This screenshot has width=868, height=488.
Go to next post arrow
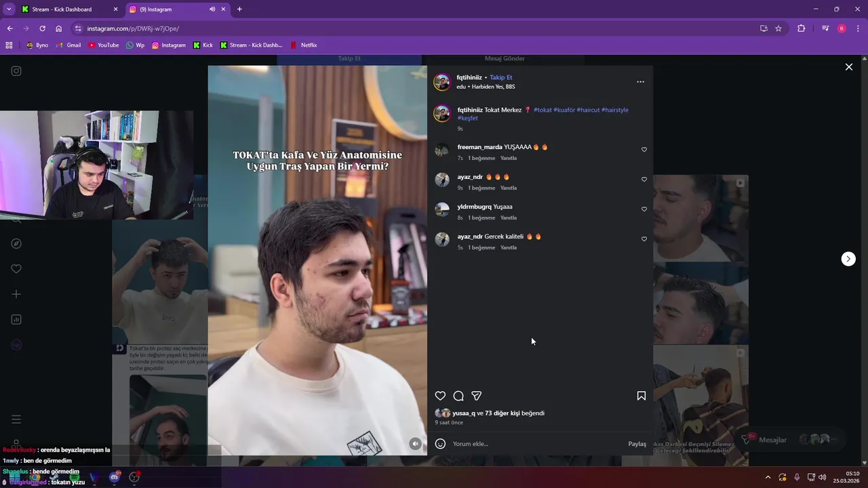pyautogui.click(x=848, y=259)
